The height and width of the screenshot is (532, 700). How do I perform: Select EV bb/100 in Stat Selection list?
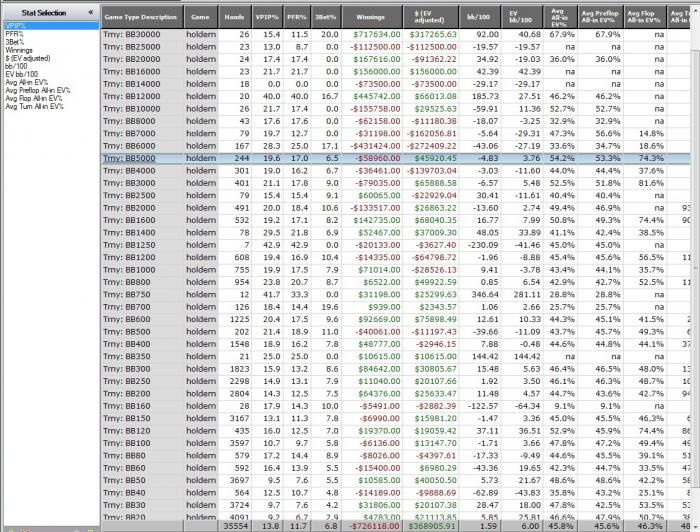click(x=21, y=74)
